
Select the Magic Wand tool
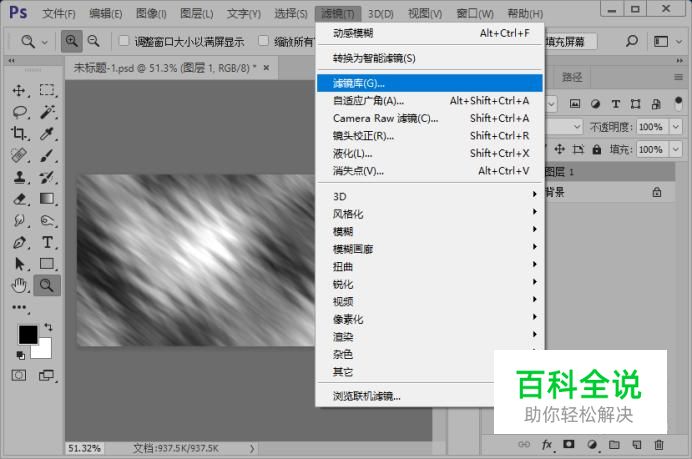(47, 112)
